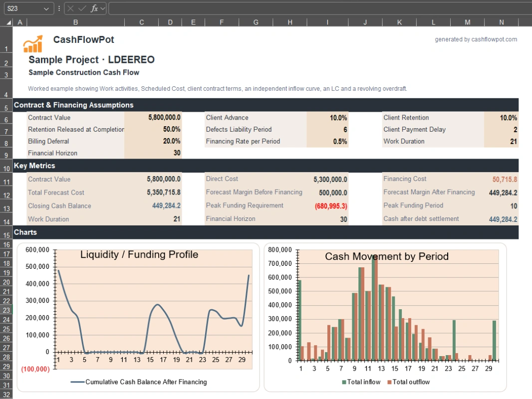Click the Name Box showing S23
Screen dimensions: 532x399
28,8
